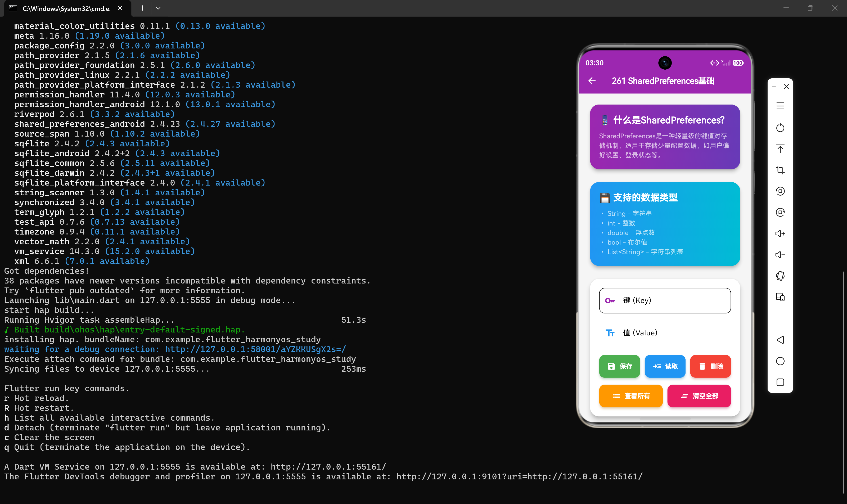This screenshot has height=504, width=847.
Task: Click the debug connection URL
Action: [255, 349]
